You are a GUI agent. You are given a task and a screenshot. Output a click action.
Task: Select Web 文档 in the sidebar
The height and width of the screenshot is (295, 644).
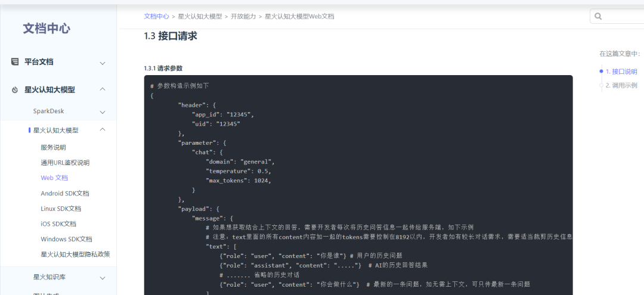point(54,178)
